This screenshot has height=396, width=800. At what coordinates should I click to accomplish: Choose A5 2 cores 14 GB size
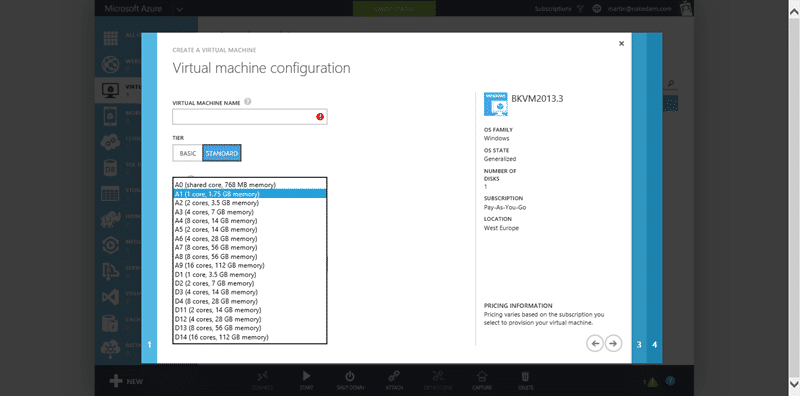click(x=249, y=230)
